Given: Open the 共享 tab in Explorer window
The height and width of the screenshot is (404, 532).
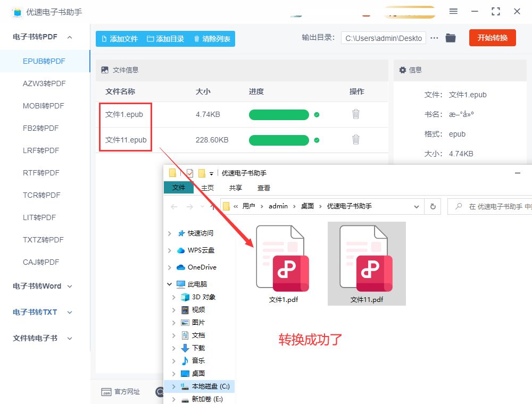Looking at the screenshot, I should pyautogui.click(x=236, y=188).
